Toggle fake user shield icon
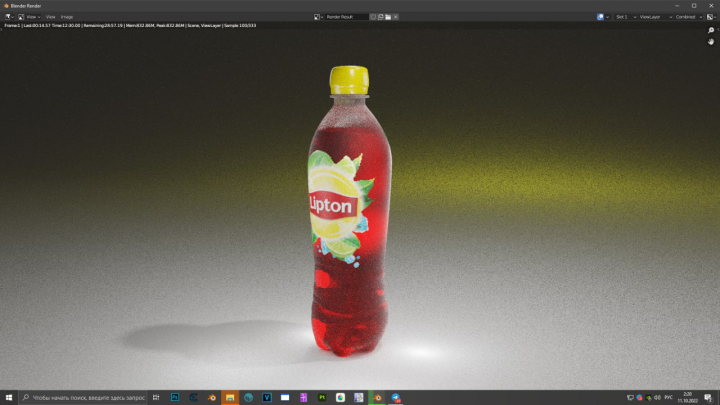 pos(373,17)
